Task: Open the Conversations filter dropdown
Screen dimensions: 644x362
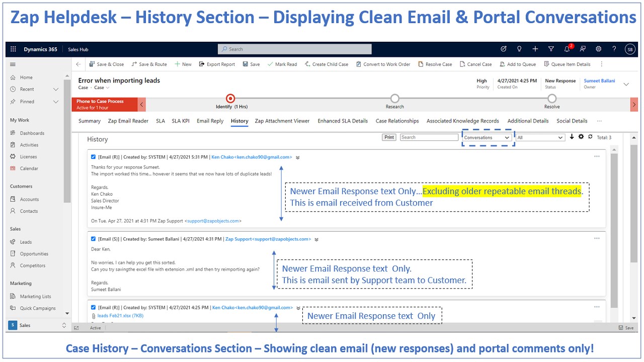Action: [x=487, y=137]
